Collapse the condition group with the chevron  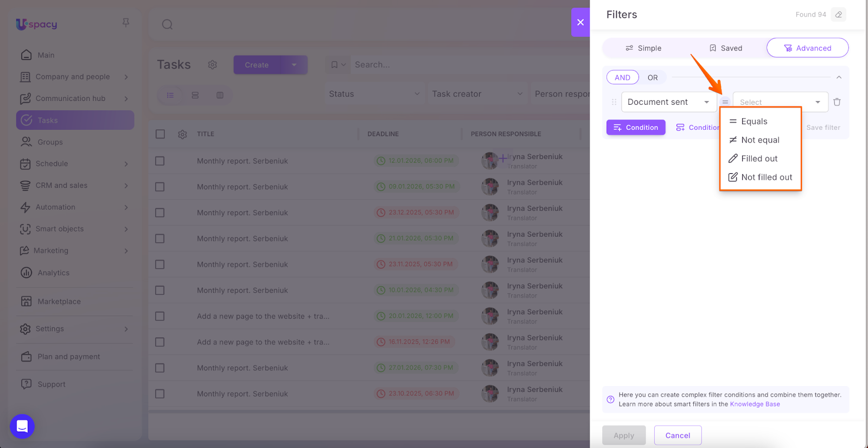pyautogui.click(x=839, y=78)
